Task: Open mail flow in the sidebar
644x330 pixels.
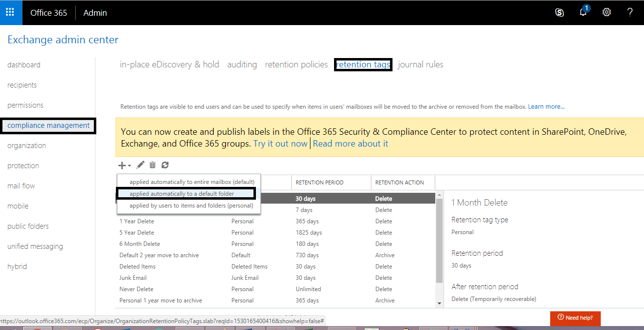Action: [21, 186]
